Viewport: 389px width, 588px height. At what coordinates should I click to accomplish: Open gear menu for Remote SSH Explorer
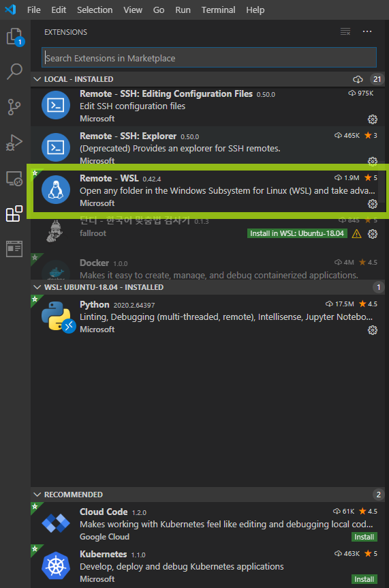(x=372, y=161)
